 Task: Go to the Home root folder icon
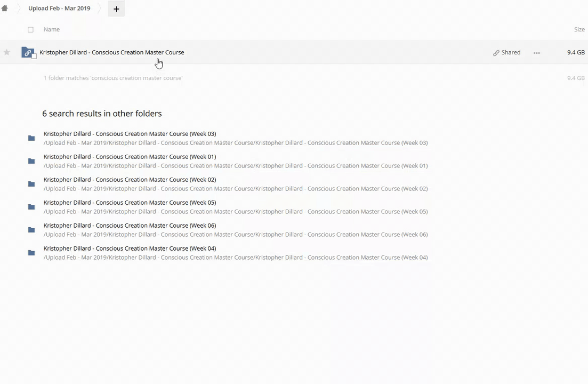tap(4, 9)
